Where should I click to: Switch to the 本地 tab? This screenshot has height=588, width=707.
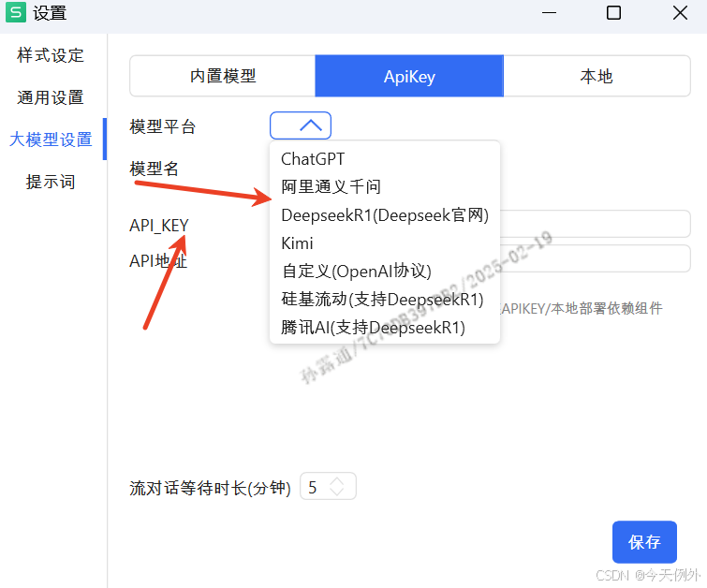[597, 76]
